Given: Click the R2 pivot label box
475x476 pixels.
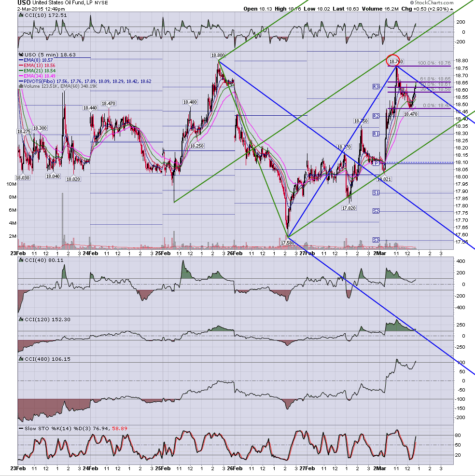Looking at the screenshot, I should point(376,116).
